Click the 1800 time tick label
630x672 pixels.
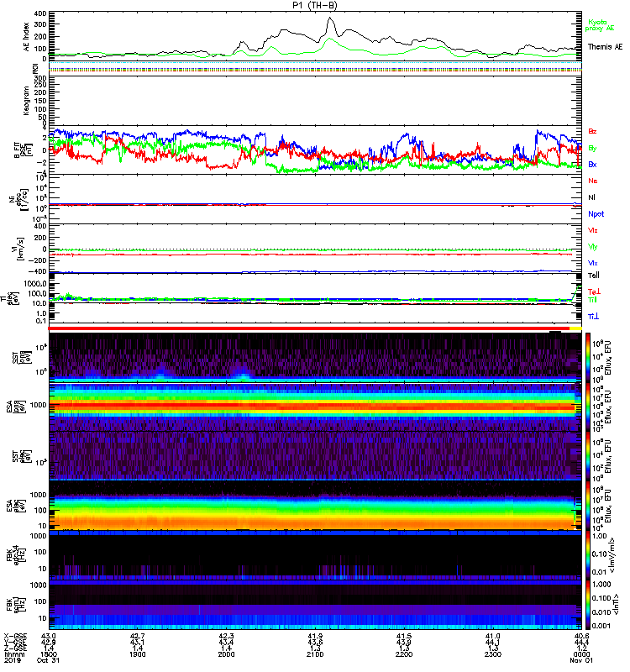click(x=49, y=654)
